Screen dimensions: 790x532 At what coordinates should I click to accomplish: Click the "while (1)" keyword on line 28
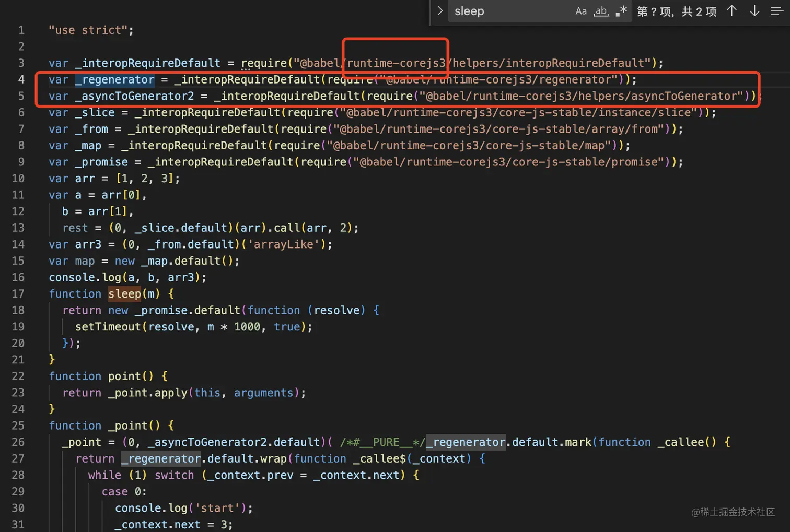[x=118, y=475]
